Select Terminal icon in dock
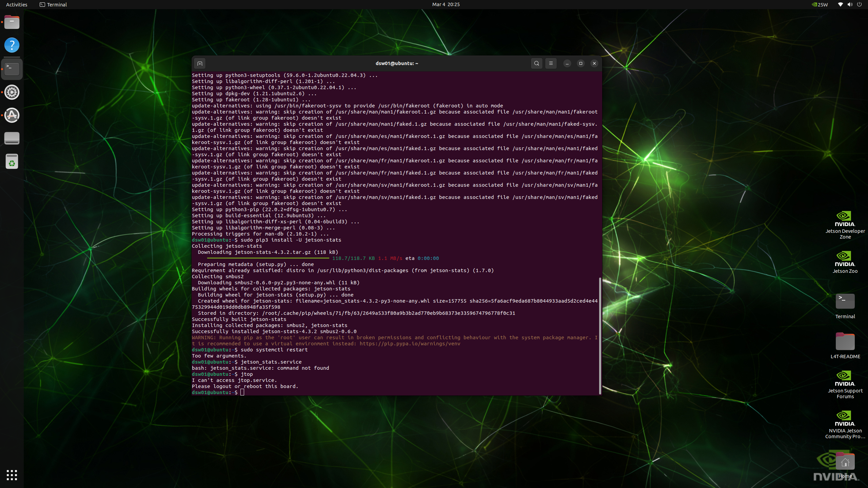The image size is (868, 488). [12, 69]
